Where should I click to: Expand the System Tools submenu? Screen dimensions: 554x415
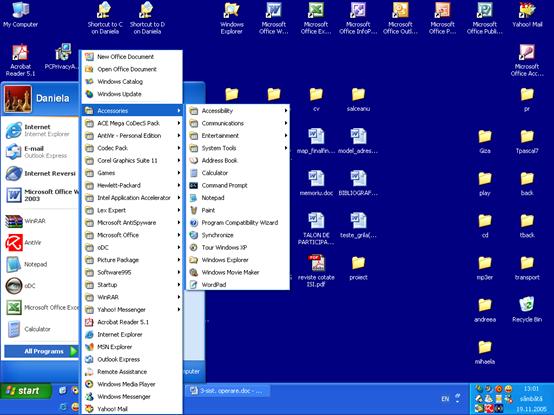pos(238,148)
